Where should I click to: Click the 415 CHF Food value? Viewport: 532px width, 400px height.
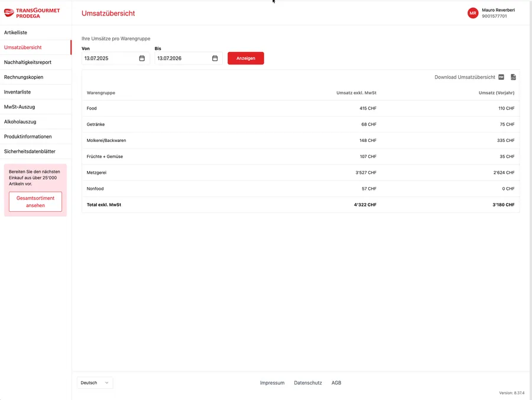[368, 108]
